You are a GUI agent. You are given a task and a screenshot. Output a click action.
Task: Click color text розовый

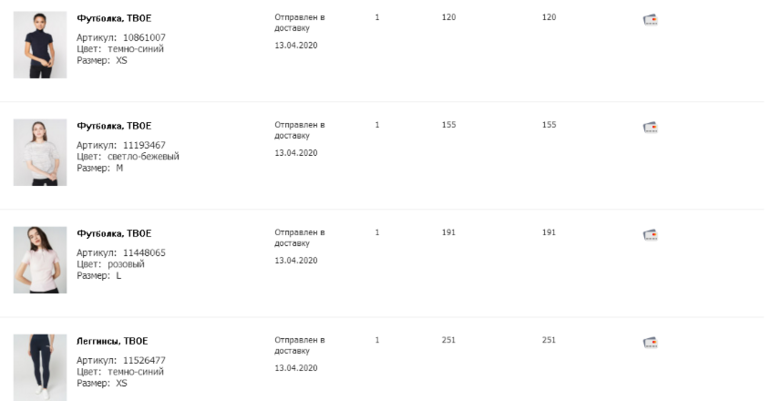125,264
